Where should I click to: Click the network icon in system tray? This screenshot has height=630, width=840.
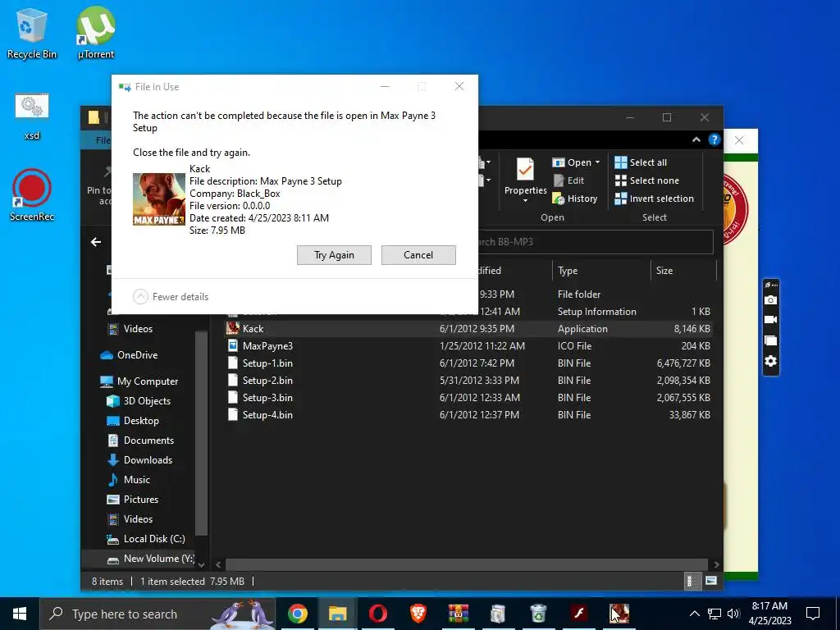coord(714,614)
